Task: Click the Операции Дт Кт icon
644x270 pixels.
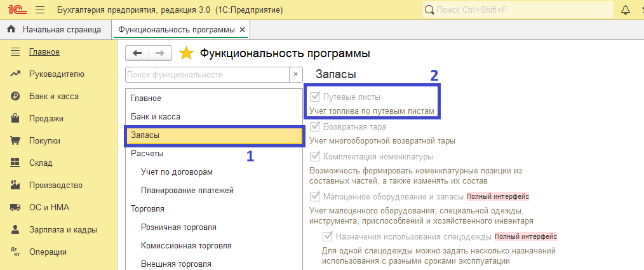Action: (15, 252)
